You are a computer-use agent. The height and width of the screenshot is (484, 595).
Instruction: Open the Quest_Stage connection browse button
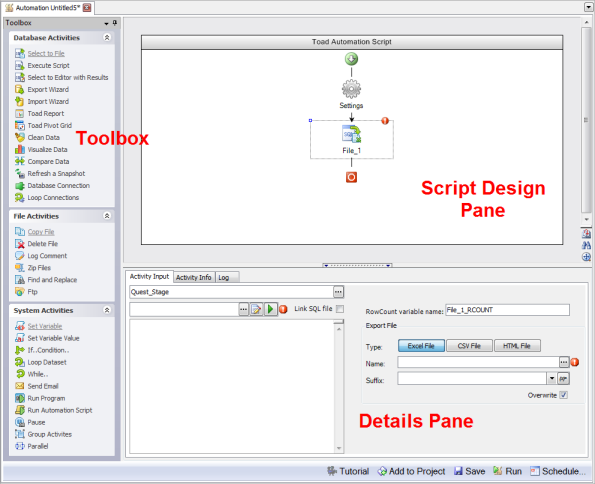point(338,292)
